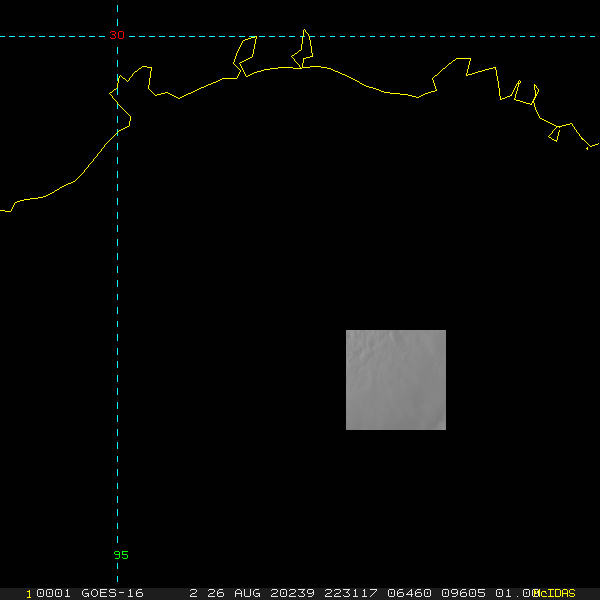The height and width of the screenshot is (600, 600).
Task: Click the 09605 element coordinate value
Action: [x=462, y=593]
